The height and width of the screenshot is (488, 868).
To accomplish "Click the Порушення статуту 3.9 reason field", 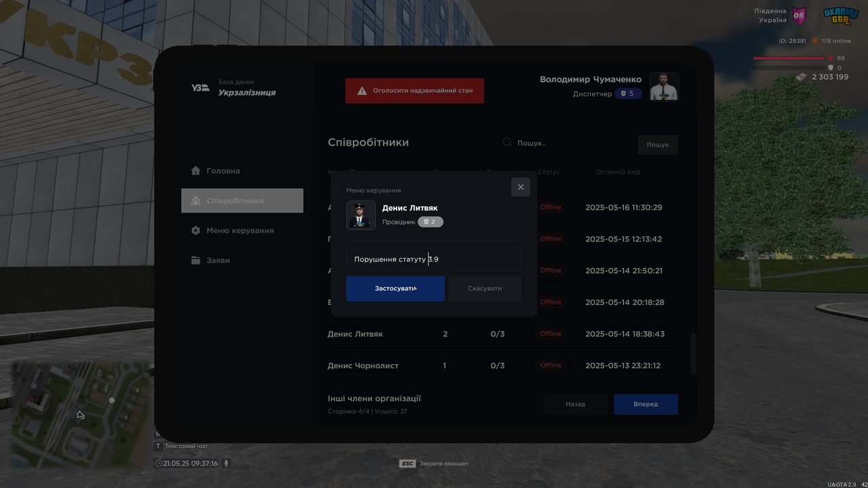I will click(x=434, y=259).
